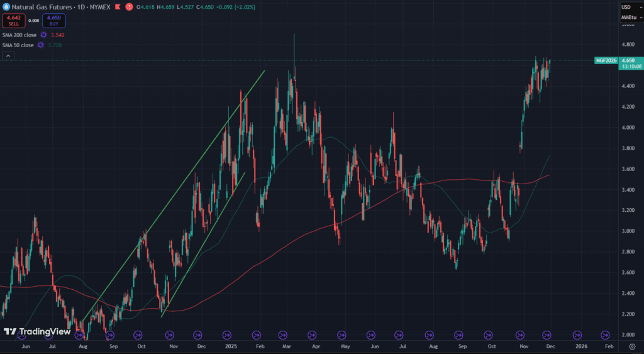Open chart settings gear in bottom-right corner
This screenshot has width=644, height=354.
(x=631, y=346)
